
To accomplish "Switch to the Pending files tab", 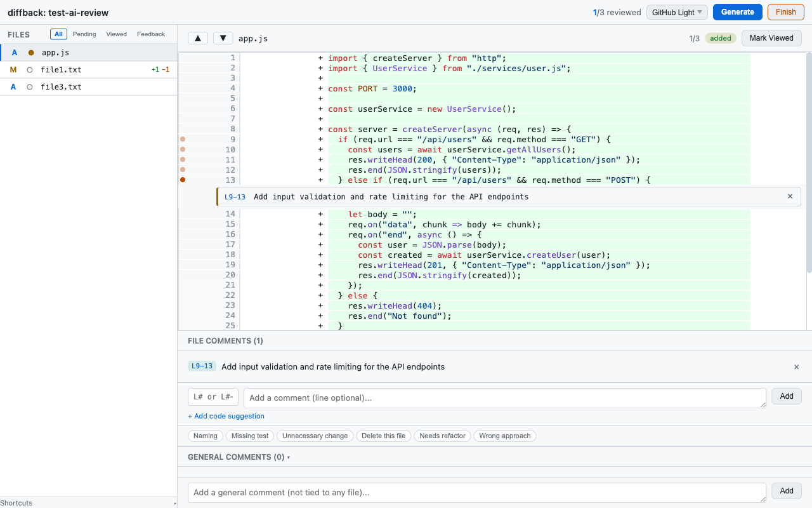I will point(84,34).
